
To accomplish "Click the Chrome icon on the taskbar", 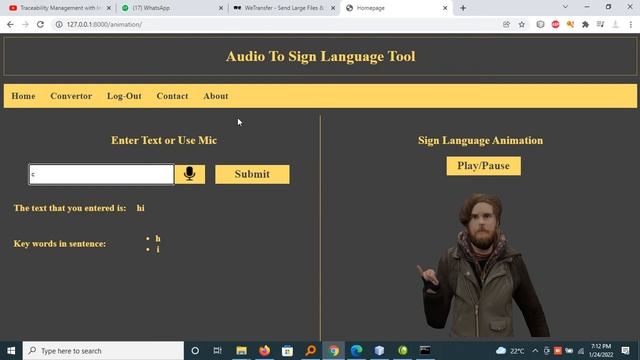I will 334,351.
